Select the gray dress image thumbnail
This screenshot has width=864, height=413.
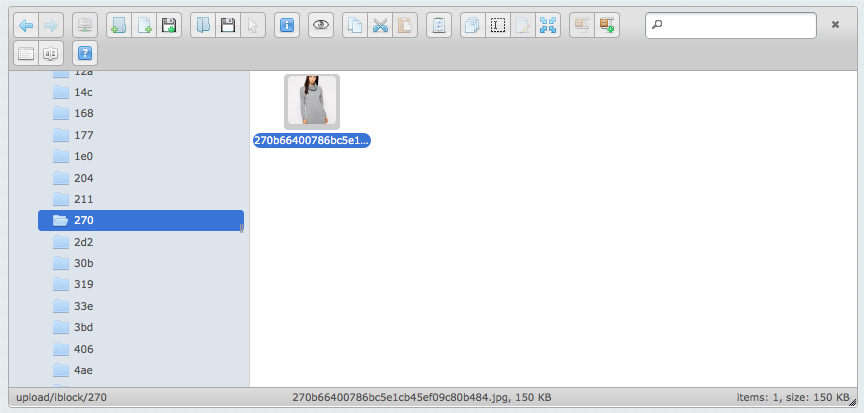coord(312,101)
